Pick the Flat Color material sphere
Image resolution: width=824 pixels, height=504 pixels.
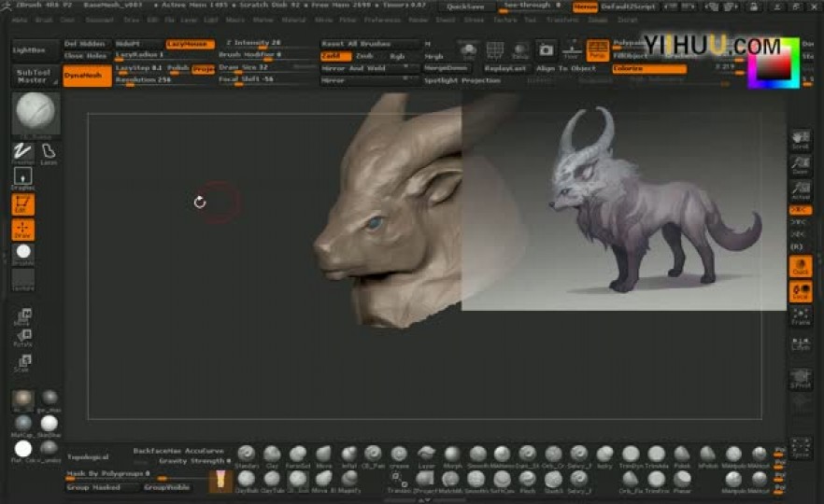pos(22,451)
